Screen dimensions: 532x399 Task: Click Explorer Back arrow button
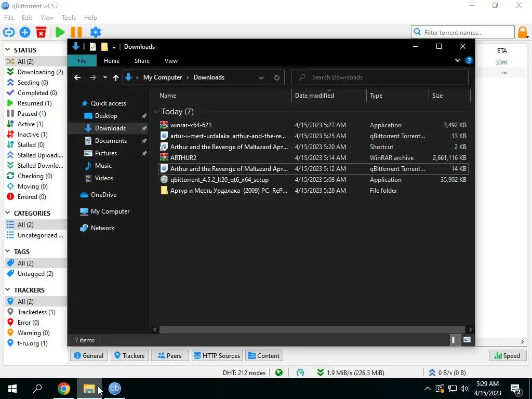[77, 77]
